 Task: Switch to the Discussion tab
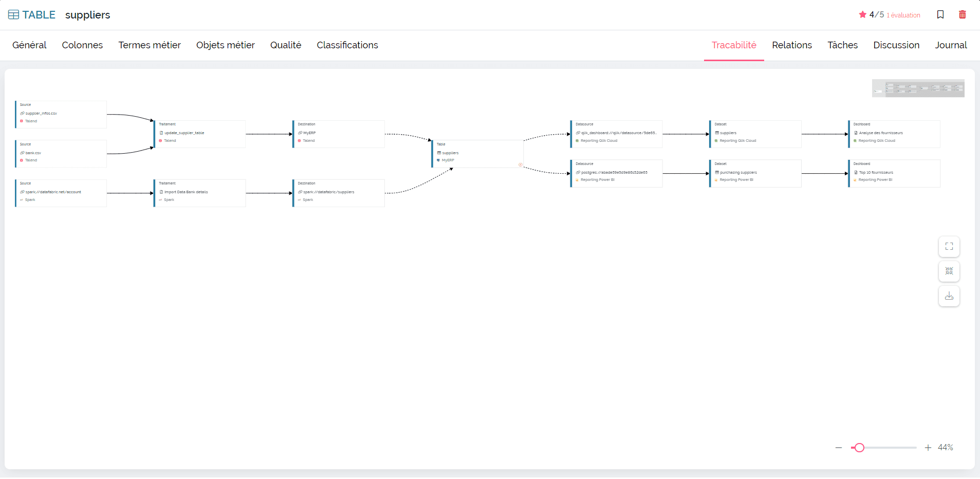pyautogui.click(x=896, y=45)
